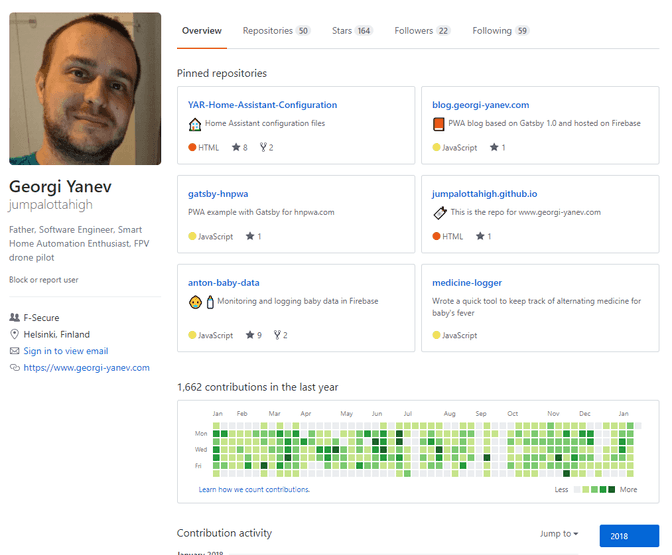Open the Stars tab
This screenshot has height=555, width=672.
click(x=352, y=31)
